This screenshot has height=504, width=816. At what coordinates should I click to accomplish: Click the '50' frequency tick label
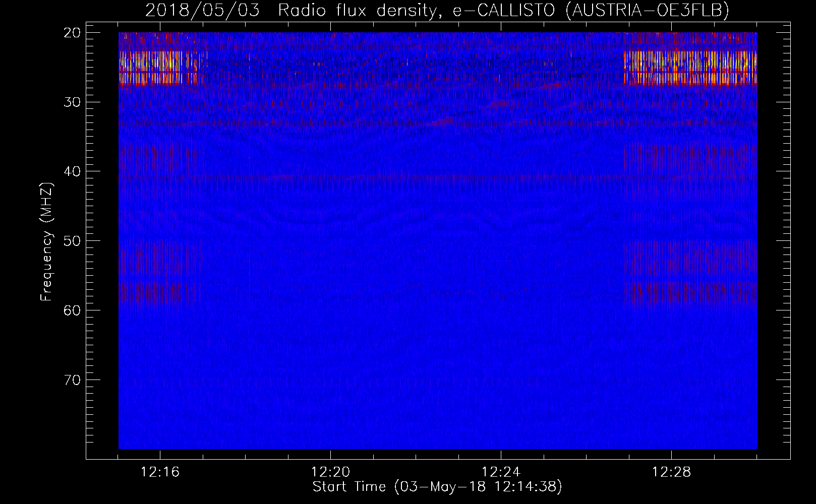coord(72,241)
